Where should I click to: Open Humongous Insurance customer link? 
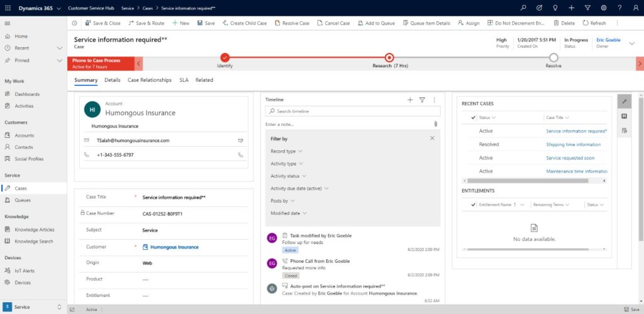(x=174, y=247)
